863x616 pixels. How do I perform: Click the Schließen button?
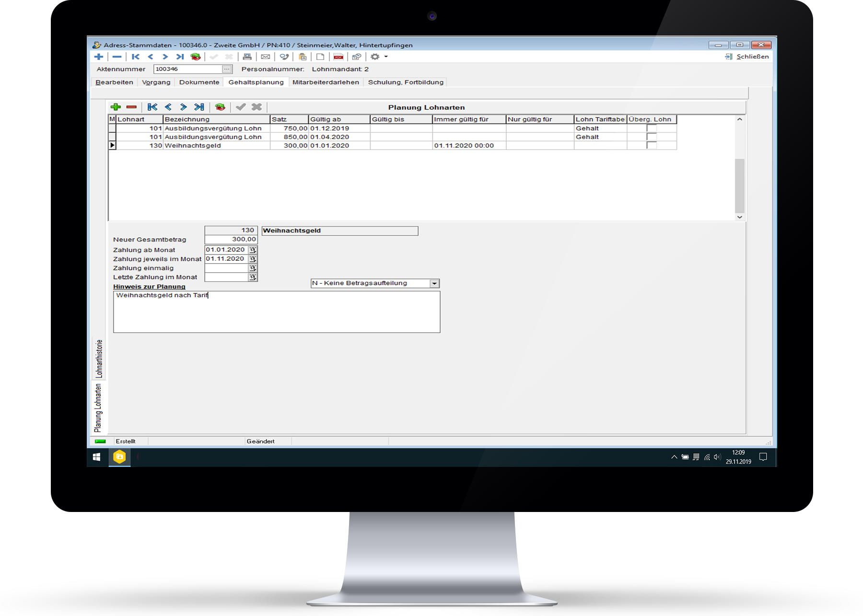click(x=747, y=57)
